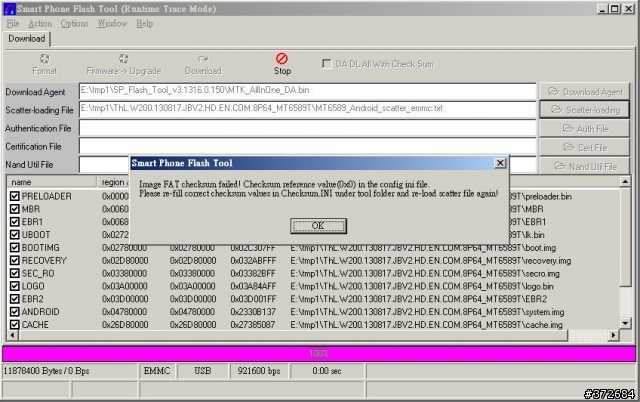This screenshot has width=640, height=402.
Task: Uncheck the PRELOADER partition checkbox
Action: (14, 197)
